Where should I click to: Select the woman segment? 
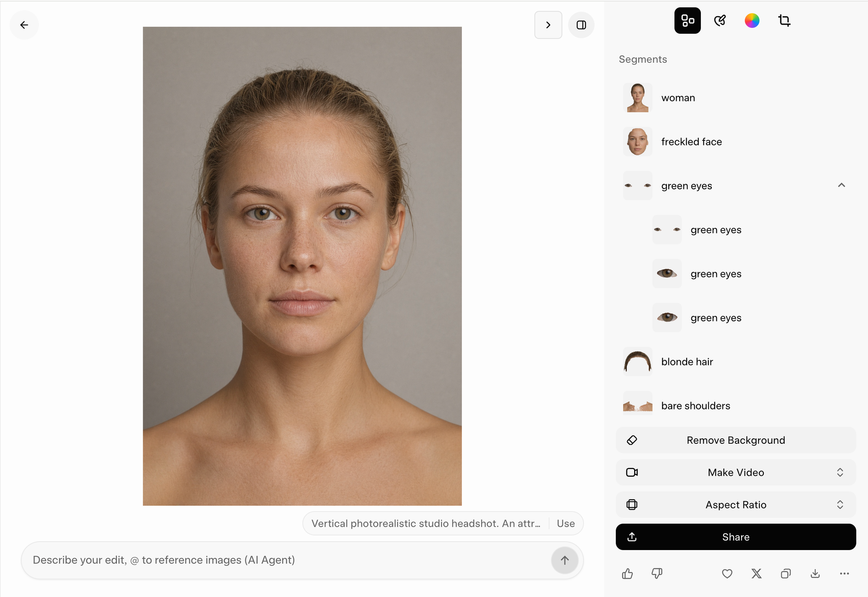point(736,98)
